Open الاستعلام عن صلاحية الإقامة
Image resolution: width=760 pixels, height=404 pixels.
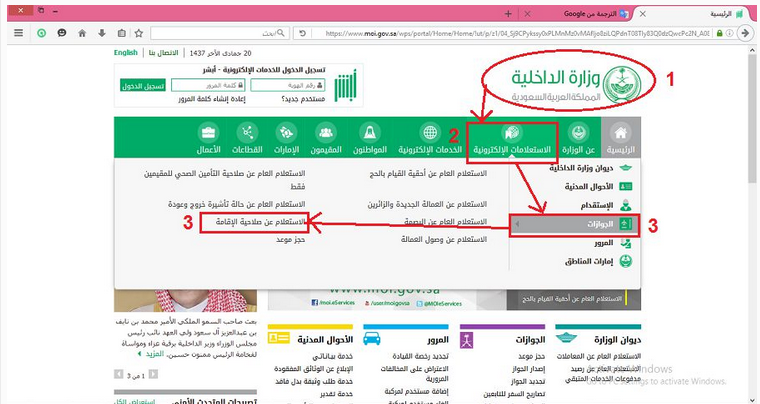[260, 222]
